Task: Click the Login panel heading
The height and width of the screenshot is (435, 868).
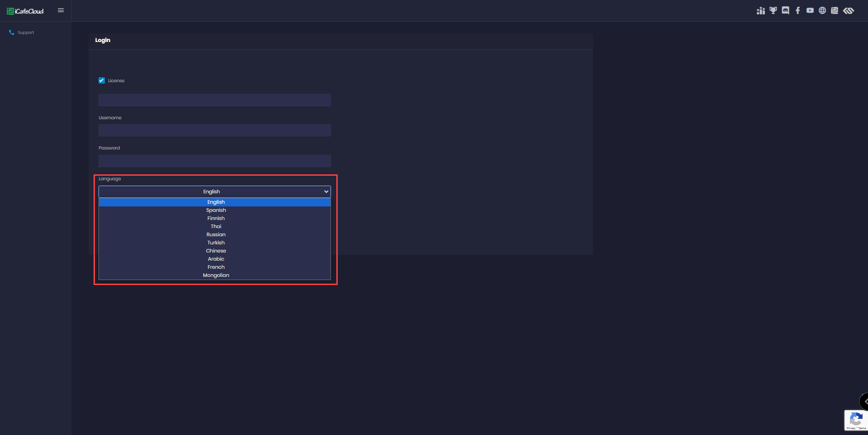Action: click(x=103, y=40)
